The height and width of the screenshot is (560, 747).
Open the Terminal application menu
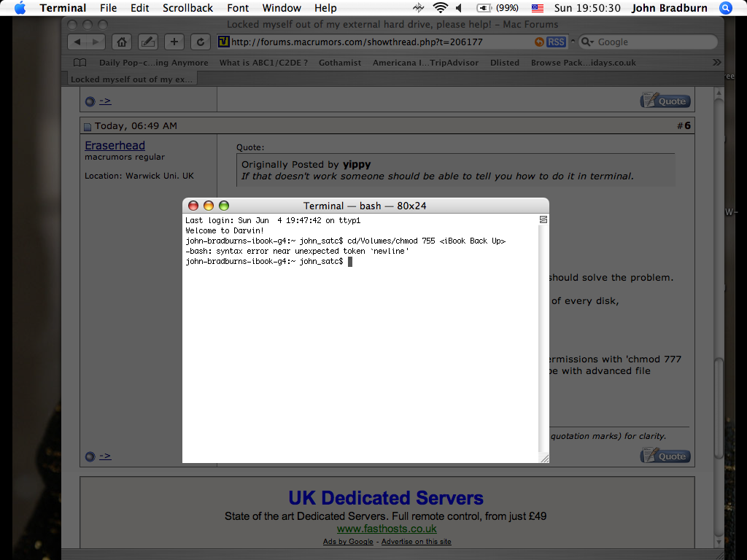coord(63,8)
